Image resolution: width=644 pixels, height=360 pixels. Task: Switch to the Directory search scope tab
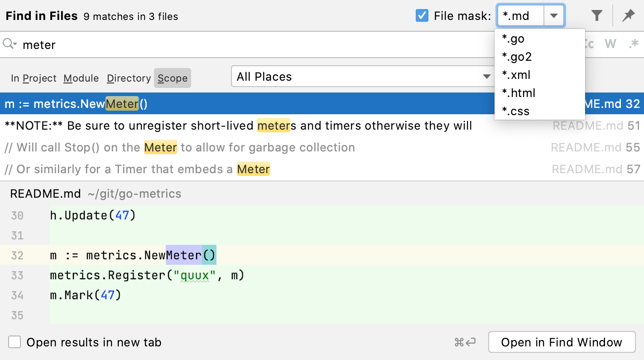pyautogui.click(x=128, y=78)
